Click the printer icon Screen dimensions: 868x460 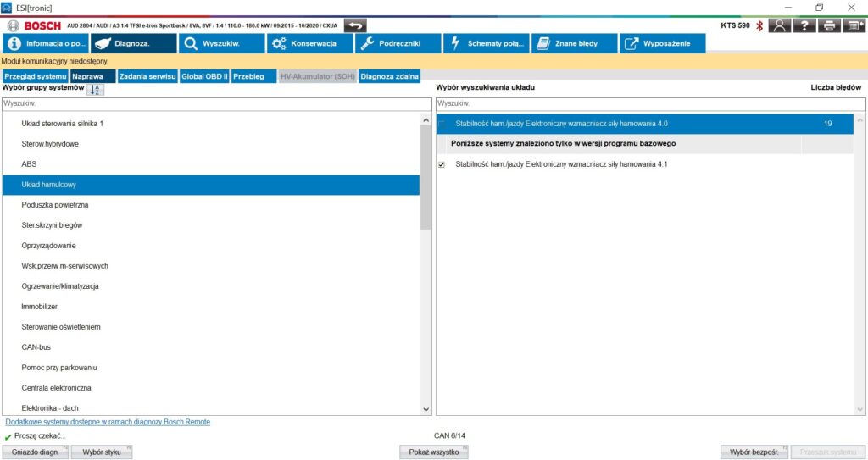829,25
